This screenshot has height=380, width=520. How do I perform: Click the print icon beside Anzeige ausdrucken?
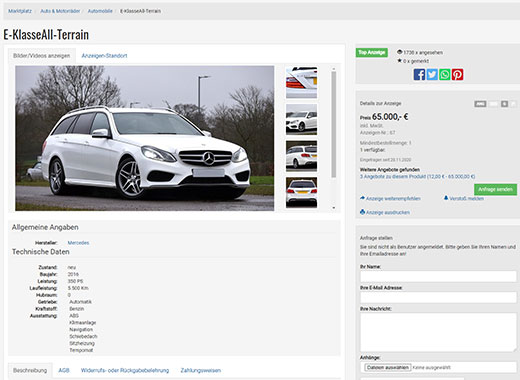(362, 212)
